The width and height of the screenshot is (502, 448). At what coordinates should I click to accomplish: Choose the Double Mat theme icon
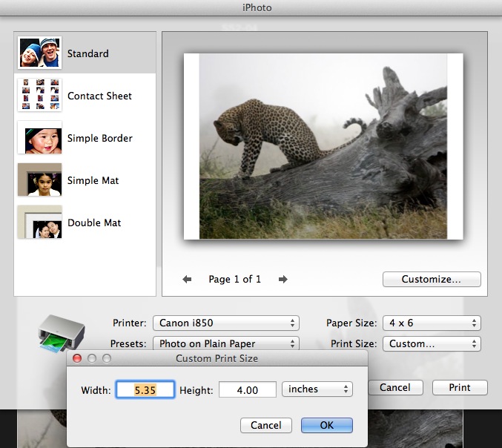click(x=39, y=223)
